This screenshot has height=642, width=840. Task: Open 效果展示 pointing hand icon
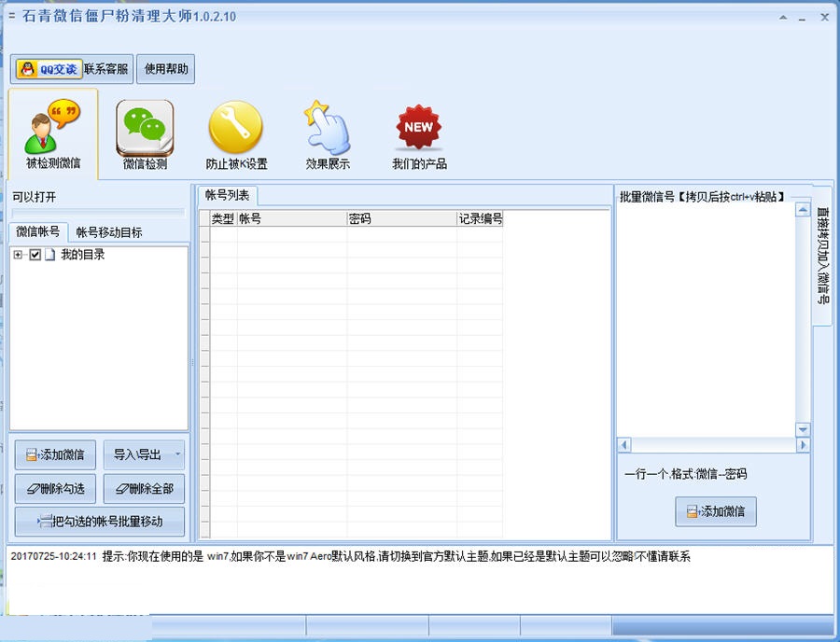pos(328,133)
